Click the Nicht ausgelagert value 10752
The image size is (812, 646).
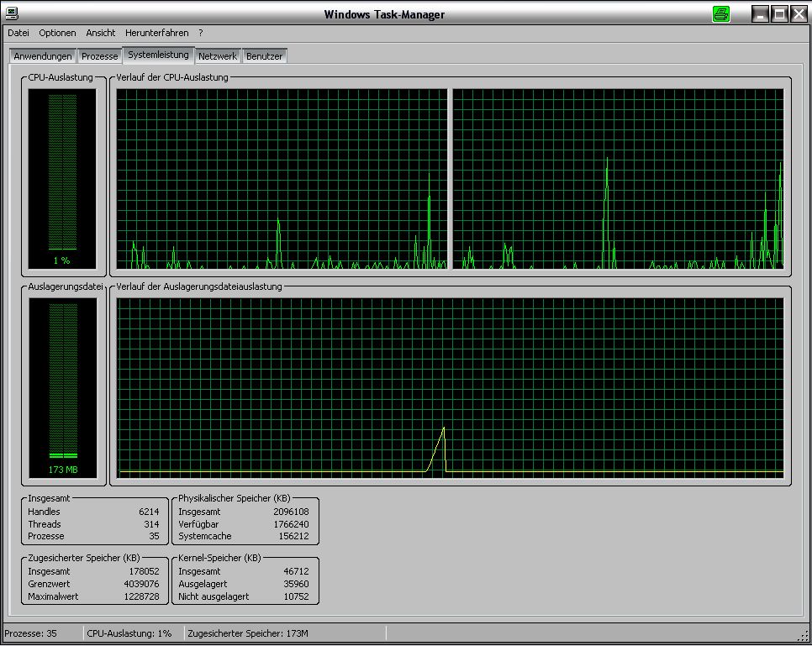pos(296,596)
